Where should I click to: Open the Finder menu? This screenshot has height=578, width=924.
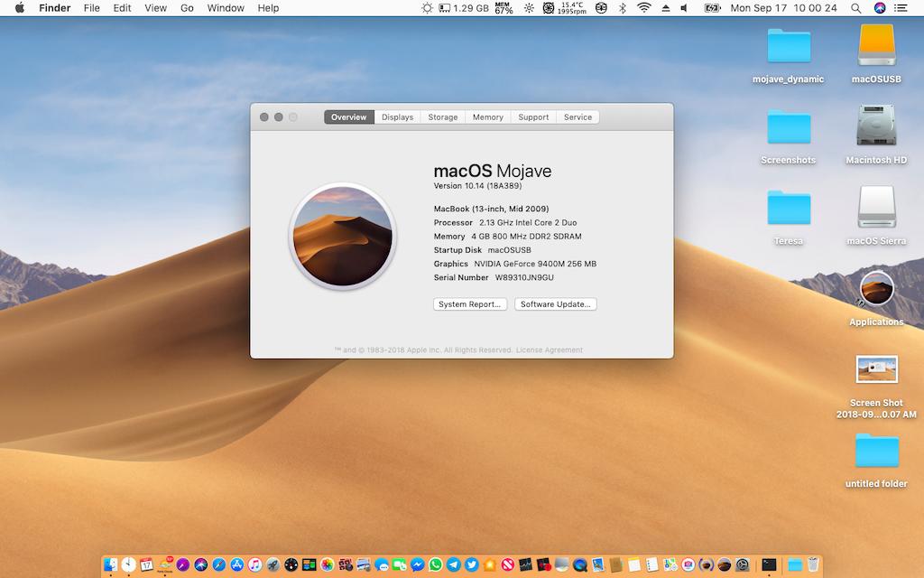click(x=55, y=7)
